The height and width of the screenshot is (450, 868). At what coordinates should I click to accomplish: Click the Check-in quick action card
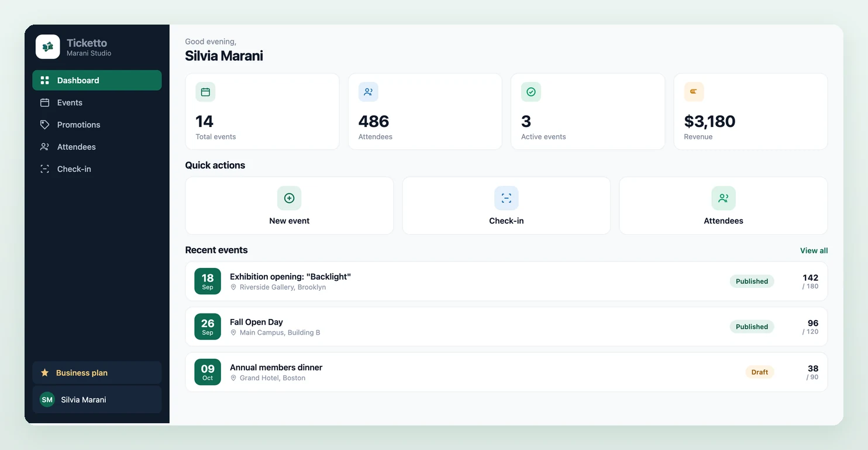click(x=507, y=206)
